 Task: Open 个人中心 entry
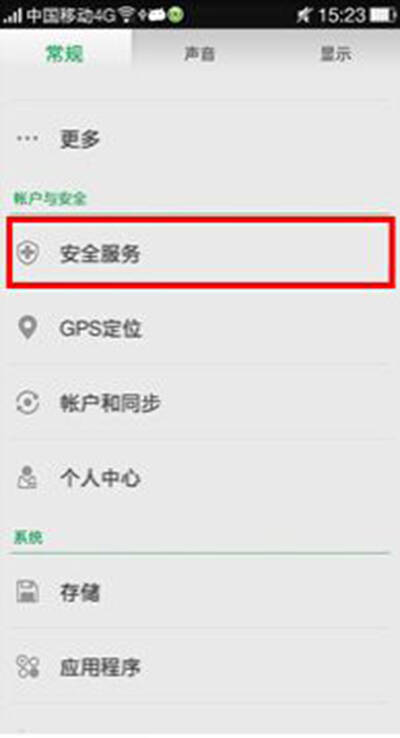click(200, 478)
